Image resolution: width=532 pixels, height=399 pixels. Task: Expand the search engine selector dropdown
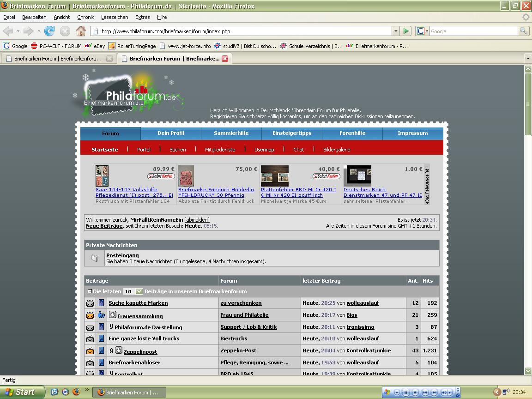click(423, 31)
